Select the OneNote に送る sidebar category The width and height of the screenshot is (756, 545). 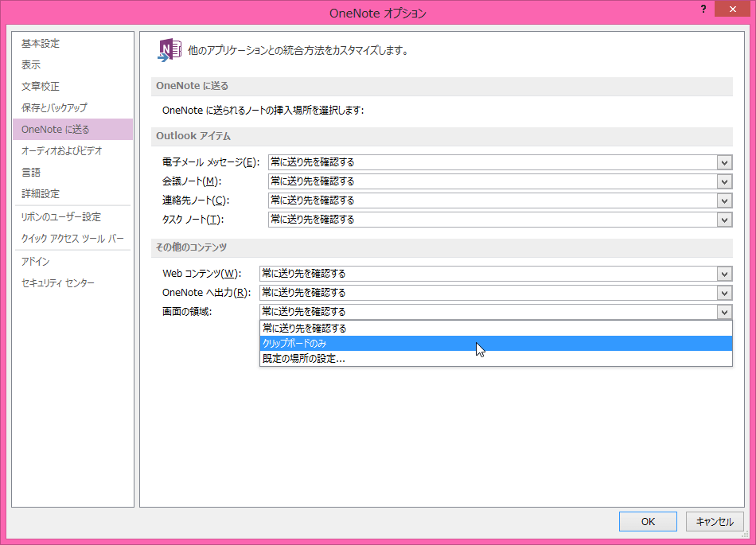click(72, 129)
